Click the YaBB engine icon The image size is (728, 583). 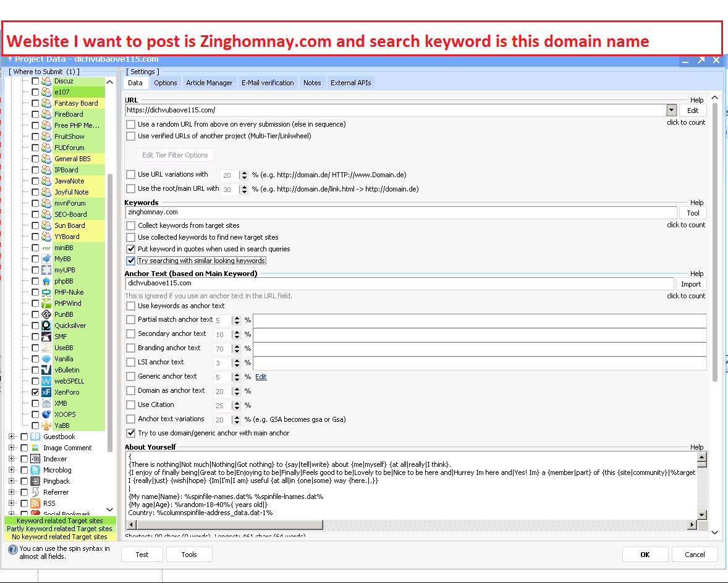46,426
